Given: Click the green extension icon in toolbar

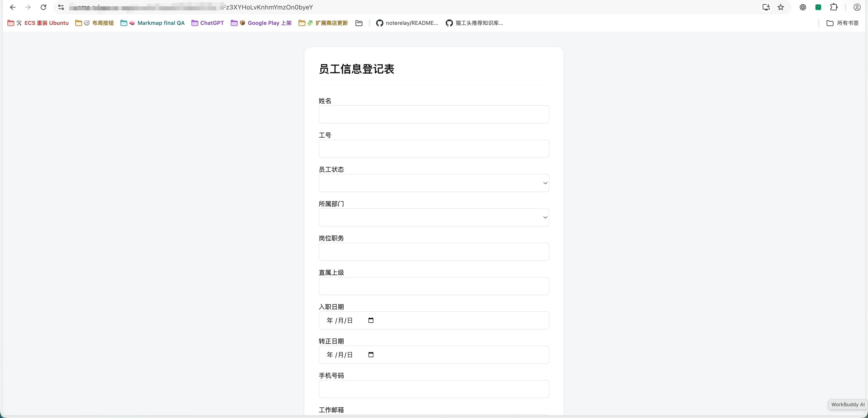Looking at the screenshot, I should 818,7.
